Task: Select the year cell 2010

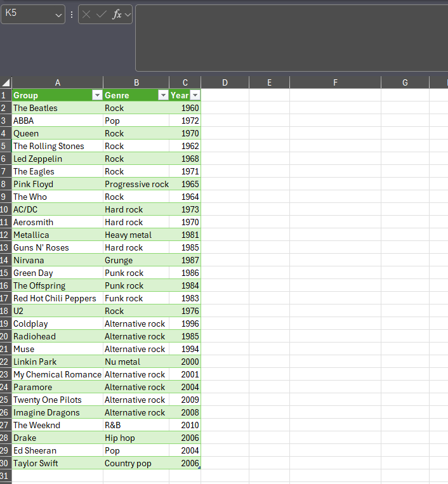Action: (185, 426)
